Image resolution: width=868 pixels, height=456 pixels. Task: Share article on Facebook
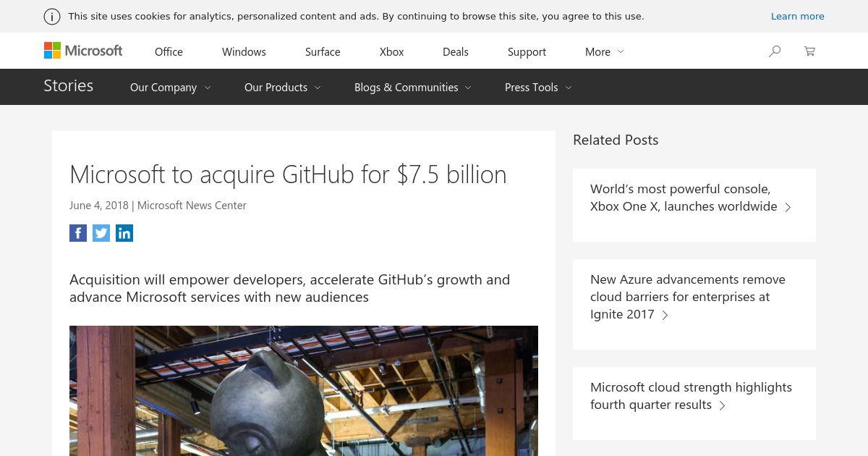[78, 233]
